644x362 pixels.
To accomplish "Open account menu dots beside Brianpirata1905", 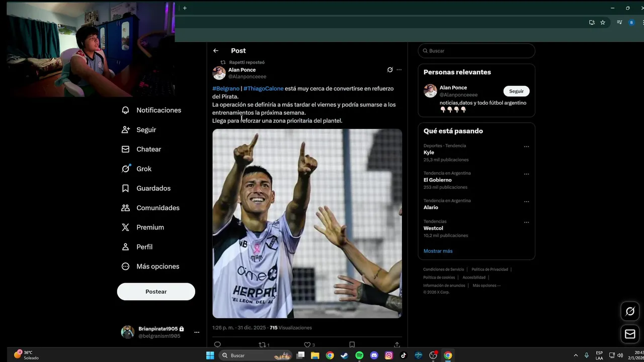I will point(197,332).
